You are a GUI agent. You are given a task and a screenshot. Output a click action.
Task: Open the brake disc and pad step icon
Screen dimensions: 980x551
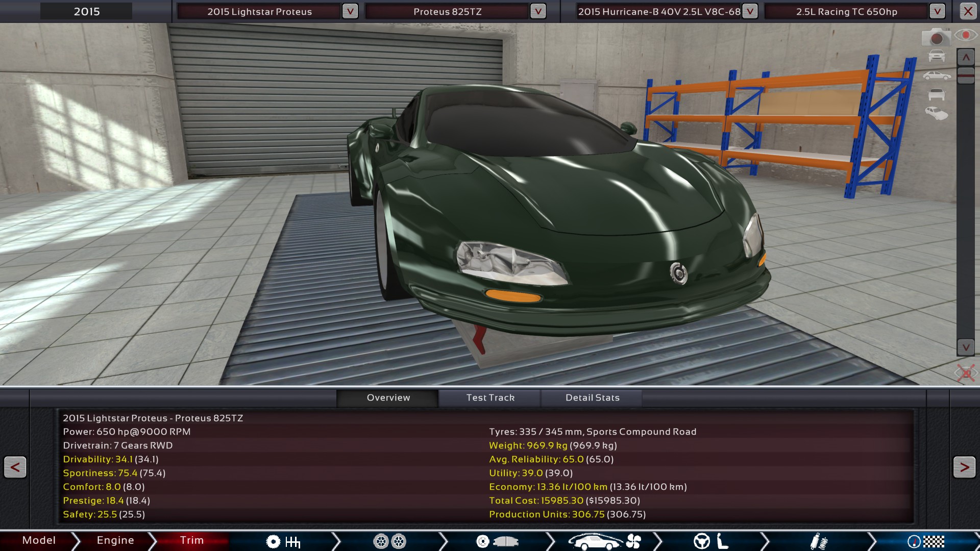(x=497, y=541)
